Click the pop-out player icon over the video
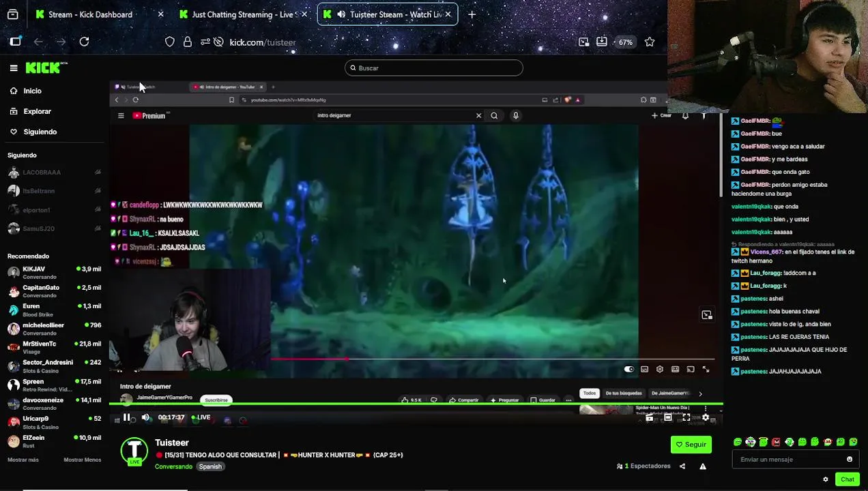The width and height of the screenshot is (868, 491). 707,315
